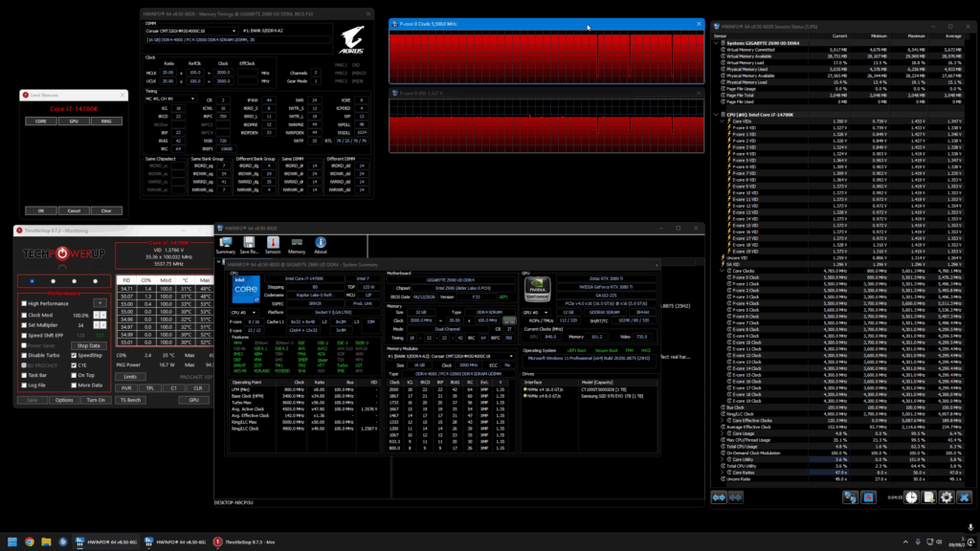Click CORE tab in Limit Reasons window
This screenshot has width=980, height=551.
[x=40, y=121]
